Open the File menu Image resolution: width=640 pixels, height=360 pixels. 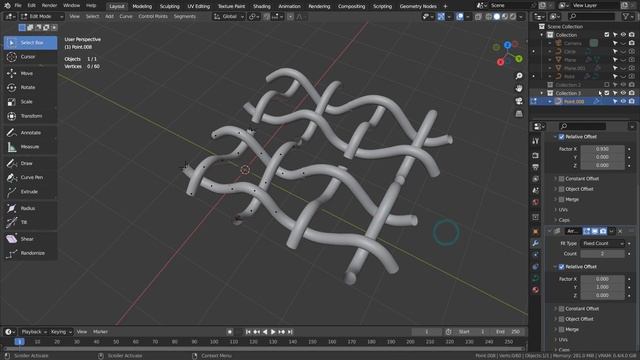pyautogui.click(x=18, y=6)
